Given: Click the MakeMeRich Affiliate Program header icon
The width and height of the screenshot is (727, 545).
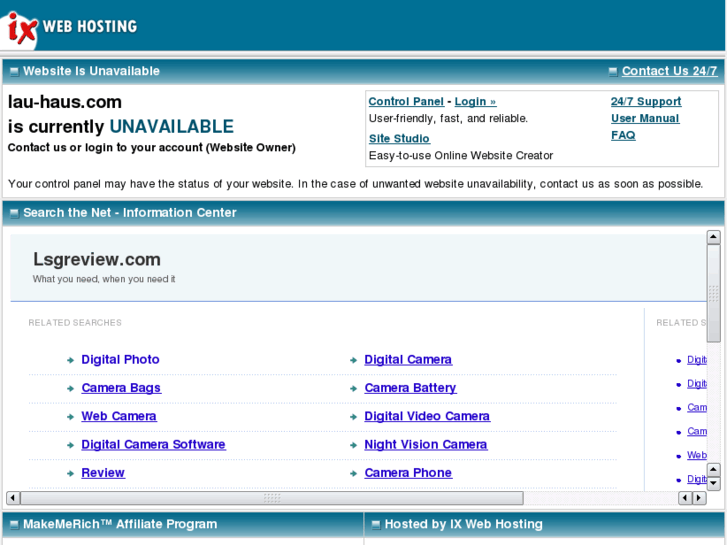Looking at the screenshot, I should (14, 525).
